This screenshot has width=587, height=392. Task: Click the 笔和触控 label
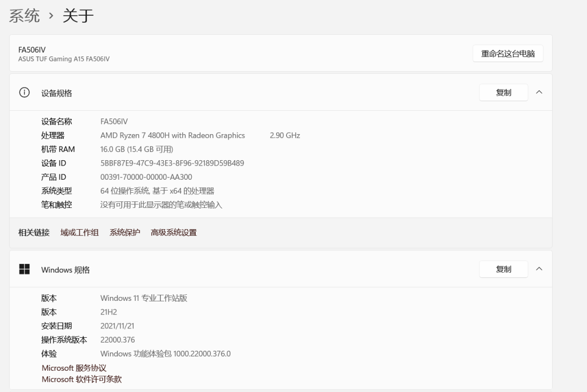[57, 205]
